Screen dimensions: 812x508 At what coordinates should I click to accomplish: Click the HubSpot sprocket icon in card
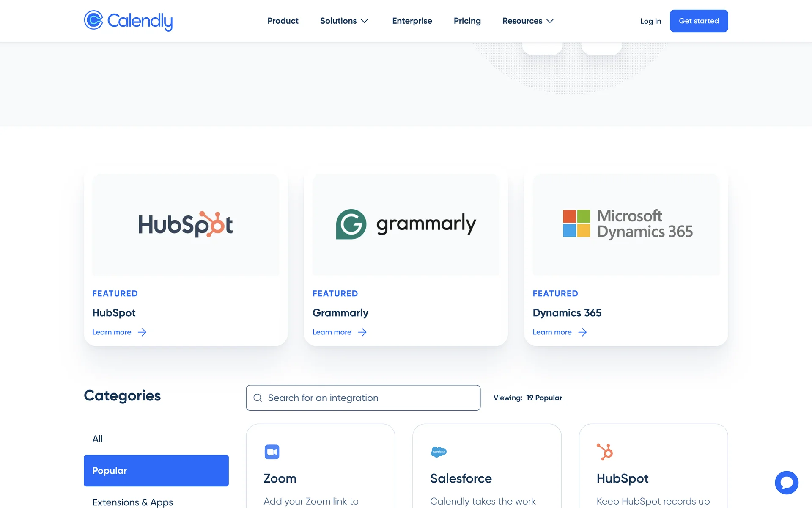(x=605, y=452)
